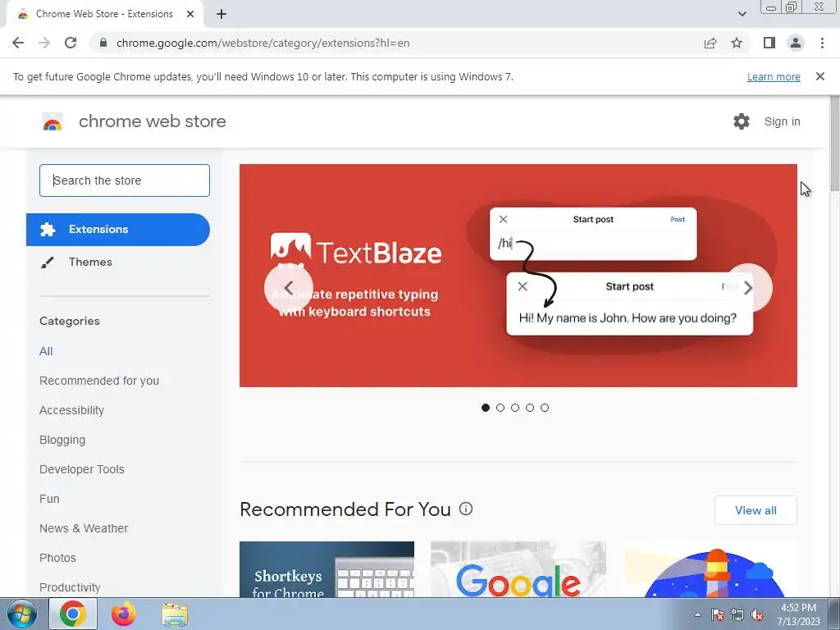Viewport: 840px width, 630px height.
Task: Open News & Weather category
Action: click(84, 528)
